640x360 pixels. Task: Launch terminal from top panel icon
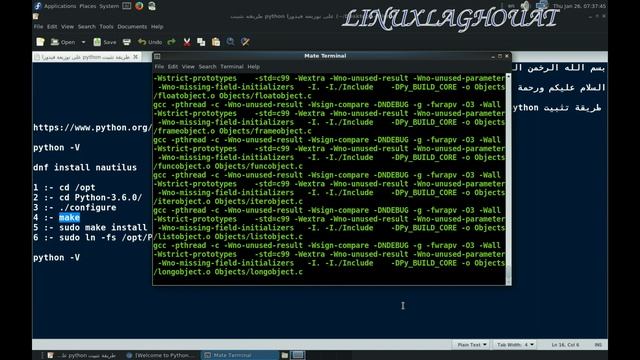(x=127, y=6)
